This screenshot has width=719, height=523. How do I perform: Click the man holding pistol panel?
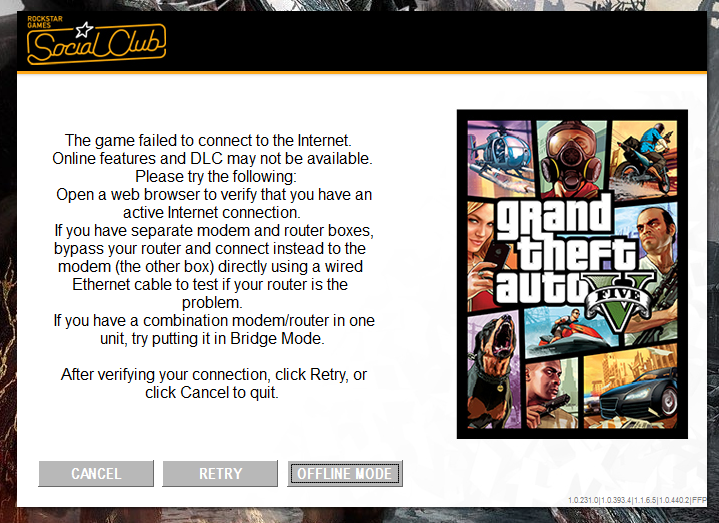[552, 392]
